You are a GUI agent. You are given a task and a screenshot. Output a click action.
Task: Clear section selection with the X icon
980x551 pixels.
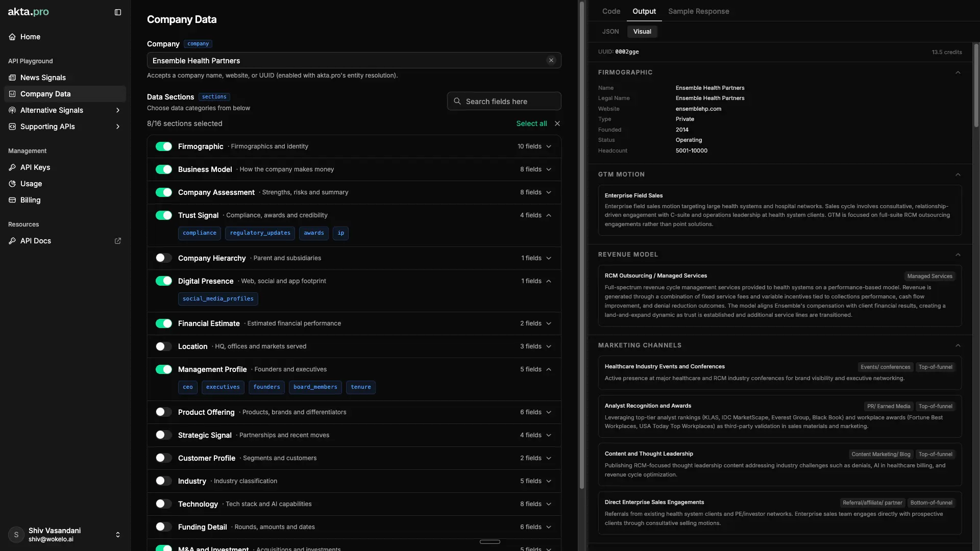coord(557,123)
